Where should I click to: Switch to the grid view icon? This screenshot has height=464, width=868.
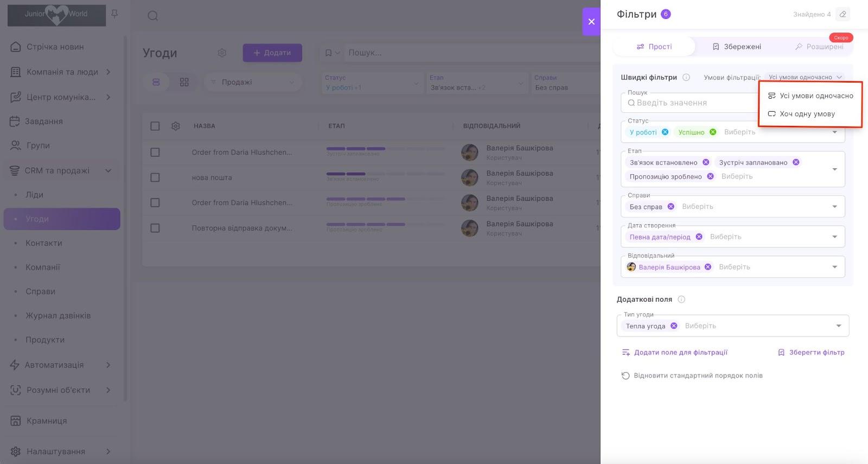(184, 82)
